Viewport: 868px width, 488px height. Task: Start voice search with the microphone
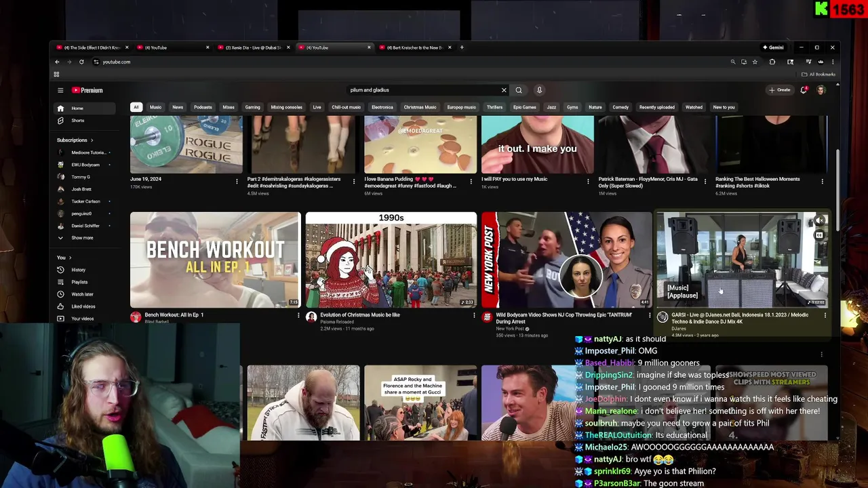click(x=539, y=90)
